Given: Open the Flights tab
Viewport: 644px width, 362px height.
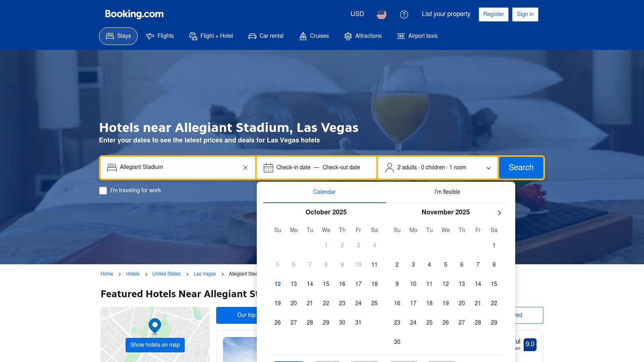Looking at the screenshot, I should [x=160, y=36].
